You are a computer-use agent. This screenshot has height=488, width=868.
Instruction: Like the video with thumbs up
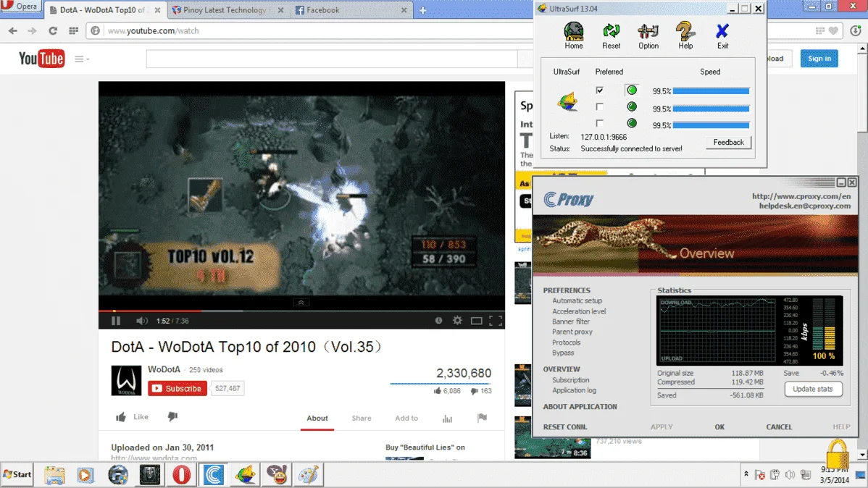click(x=133, y=416)
